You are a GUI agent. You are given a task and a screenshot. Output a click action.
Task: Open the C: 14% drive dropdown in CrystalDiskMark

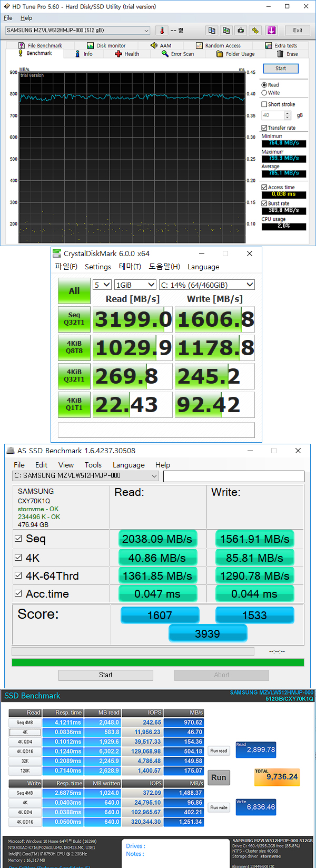207,285
